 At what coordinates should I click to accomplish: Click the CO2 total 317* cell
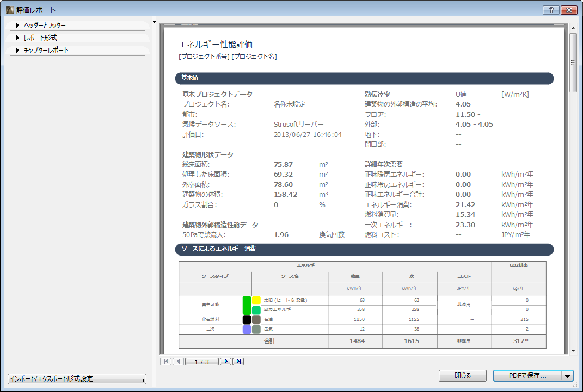click(520, 341)
